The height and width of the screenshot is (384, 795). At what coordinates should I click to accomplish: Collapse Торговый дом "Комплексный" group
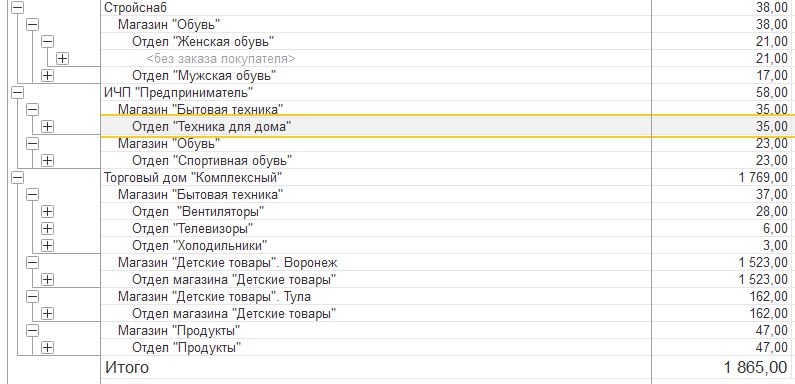click(17, 178)
